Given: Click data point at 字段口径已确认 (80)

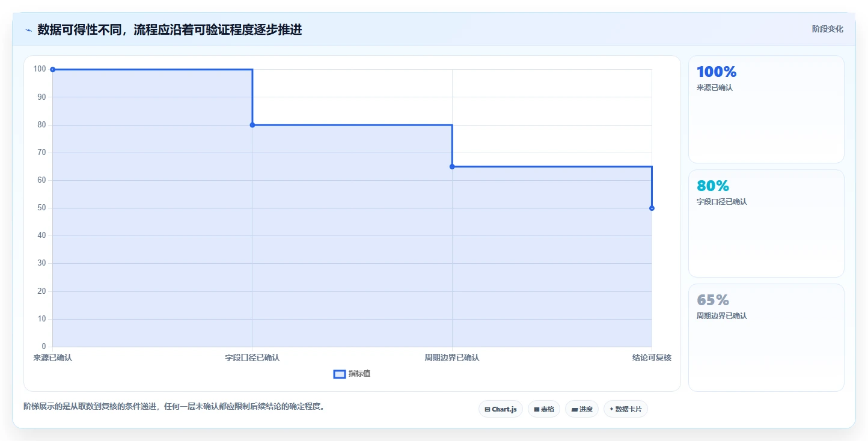Looking at the screenshot, I should pos(252,125).
